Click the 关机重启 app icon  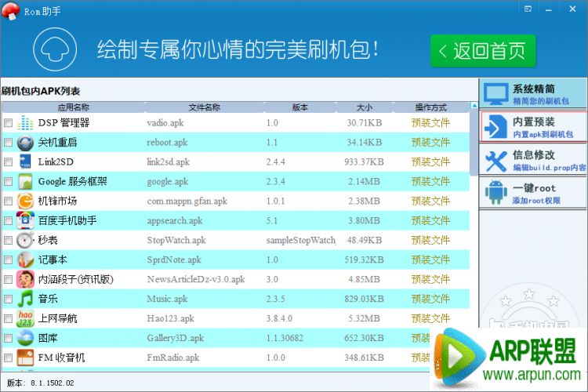[25, 143]
